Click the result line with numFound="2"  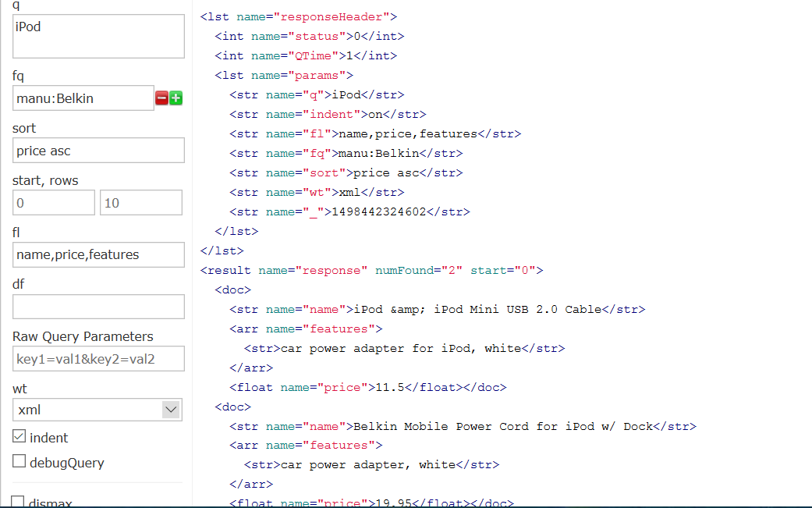click(x=372, y=270)
